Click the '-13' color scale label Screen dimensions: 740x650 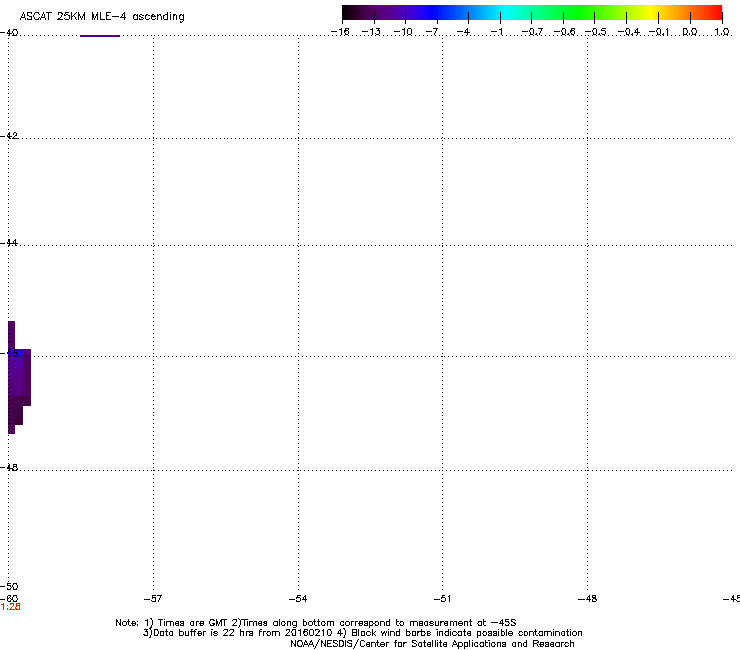(x=371, y=32)
